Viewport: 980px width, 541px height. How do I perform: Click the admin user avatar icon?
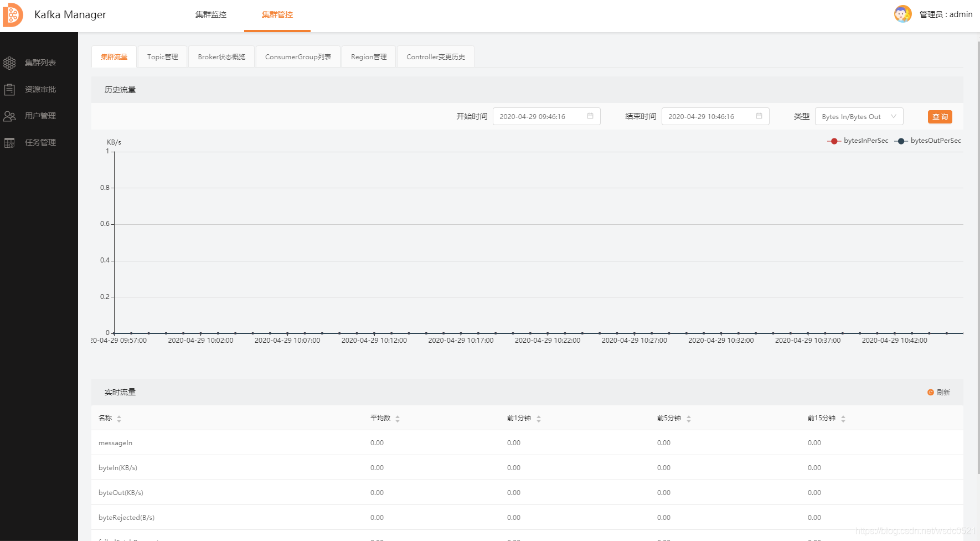click(x=902, y=14)
